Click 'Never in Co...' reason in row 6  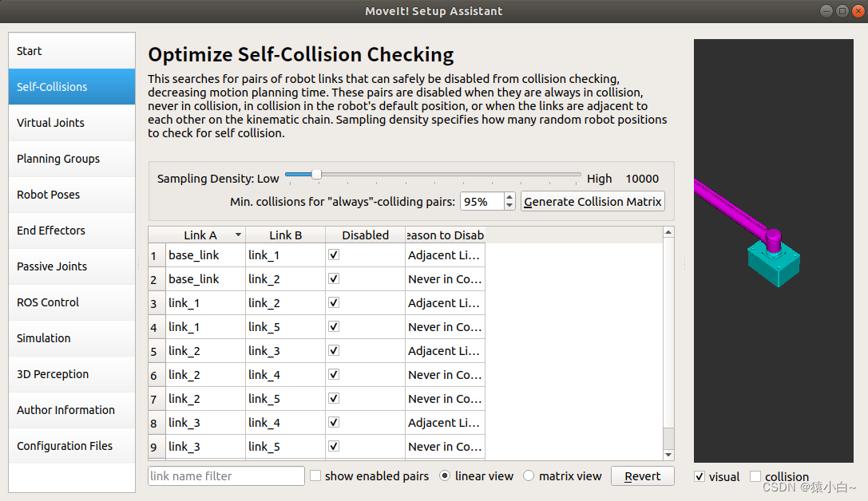coord(445,375)
